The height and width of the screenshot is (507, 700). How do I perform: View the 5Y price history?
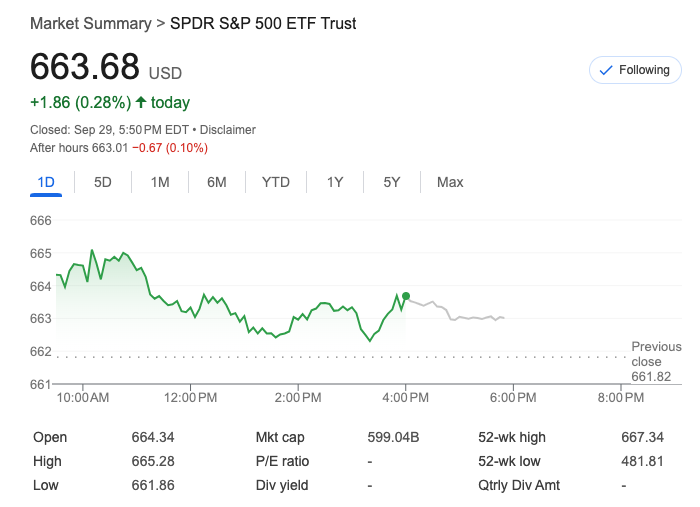pyautogui.click(x=392, y=182)
